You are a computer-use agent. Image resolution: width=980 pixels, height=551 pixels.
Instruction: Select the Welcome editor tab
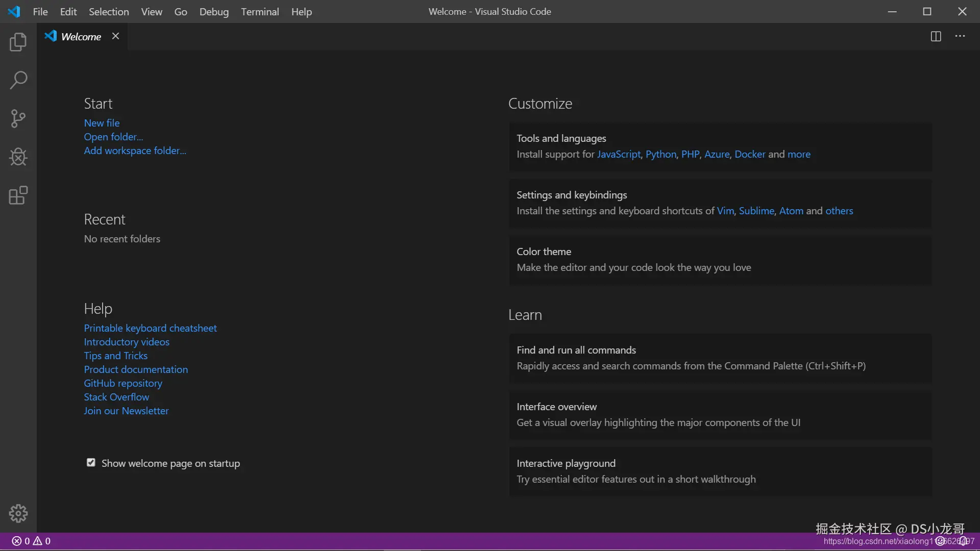(x=82, y=36)
